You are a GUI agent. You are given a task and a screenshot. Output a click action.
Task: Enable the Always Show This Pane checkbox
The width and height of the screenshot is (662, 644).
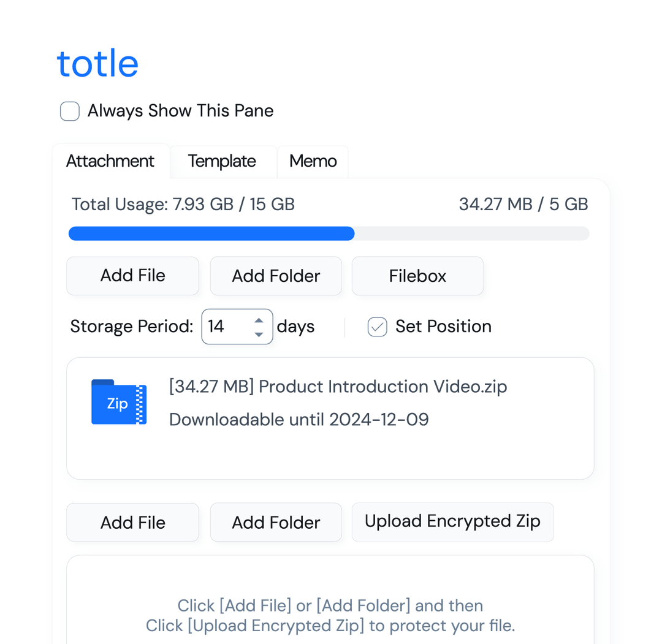[69, 111]
